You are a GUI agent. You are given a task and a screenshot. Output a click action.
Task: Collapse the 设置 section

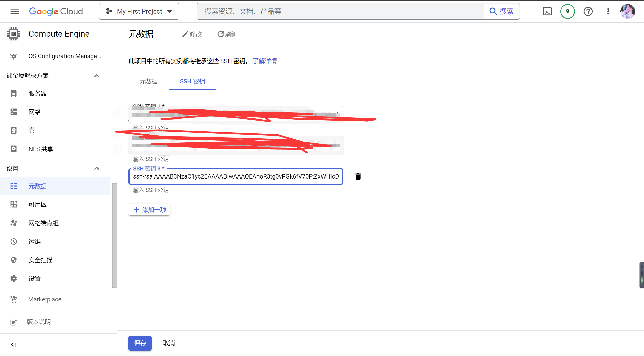(x=96, y=168)
